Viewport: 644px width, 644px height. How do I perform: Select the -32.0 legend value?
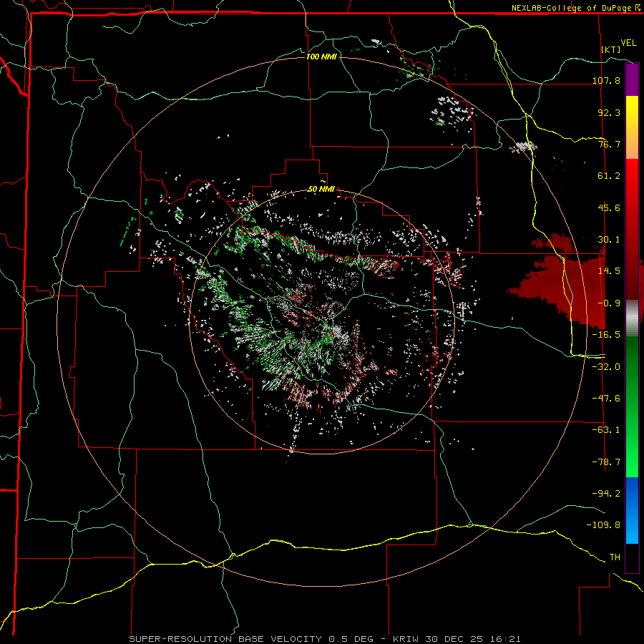(606, 366)
